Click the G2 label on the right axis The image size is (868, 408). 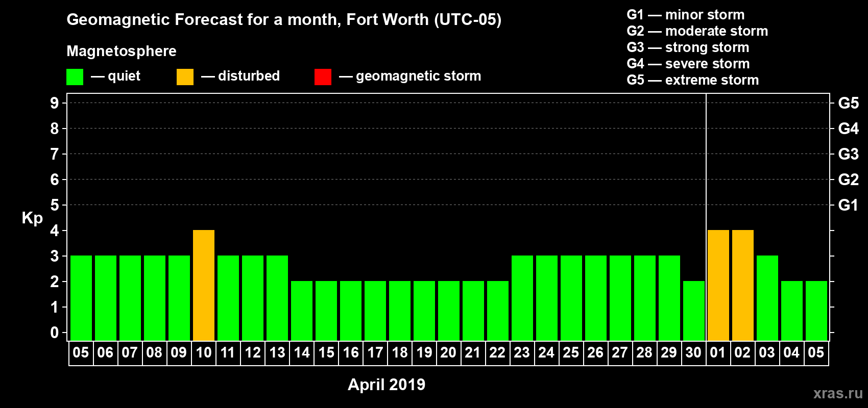point(849,180)
